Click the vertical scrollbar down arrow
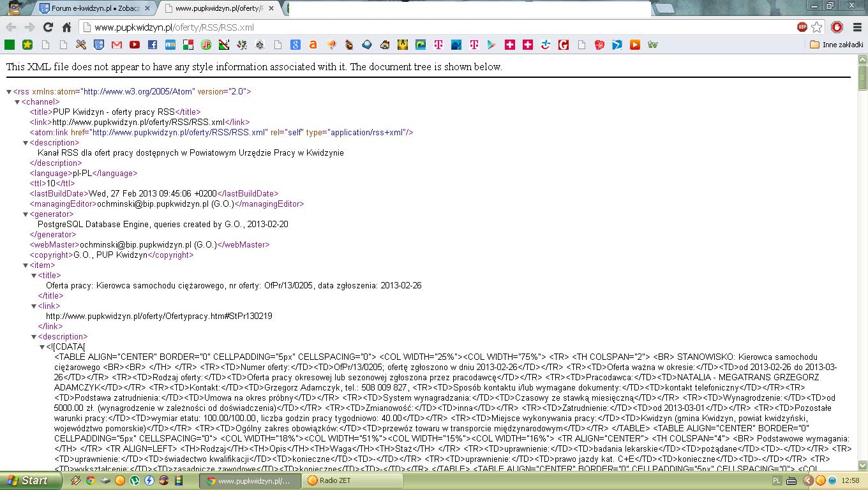Viewport: 868px width, 490px height. coord(862,465)
